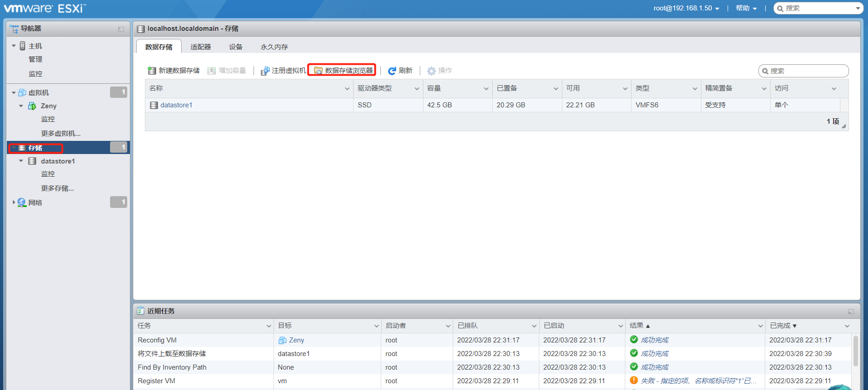Click the network globe icon beside 网络
The height and width of the screenshot is (390, 868).
point(22,202)
